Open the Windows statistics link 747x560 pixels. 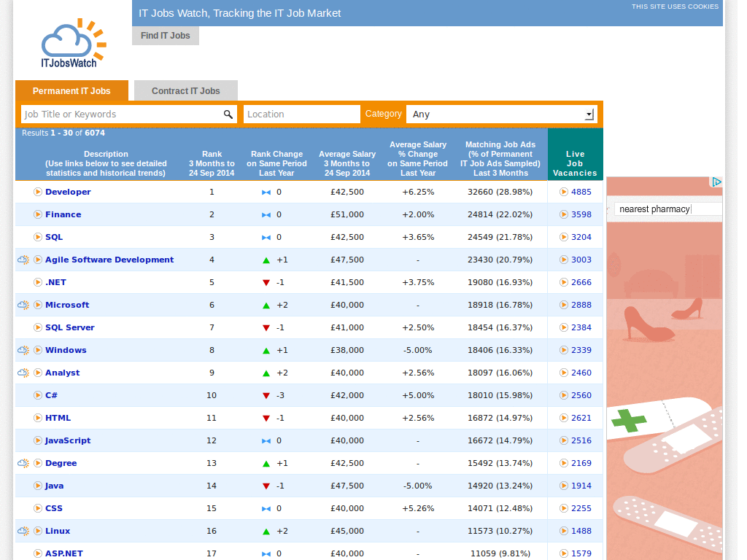point(66,350)
